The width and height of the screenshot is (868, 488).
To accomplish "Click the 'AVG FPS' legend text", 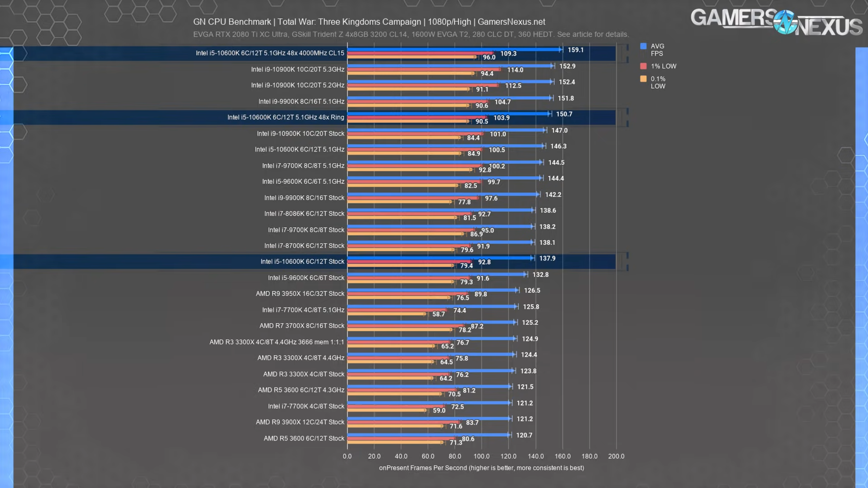I will pos(657,50).
